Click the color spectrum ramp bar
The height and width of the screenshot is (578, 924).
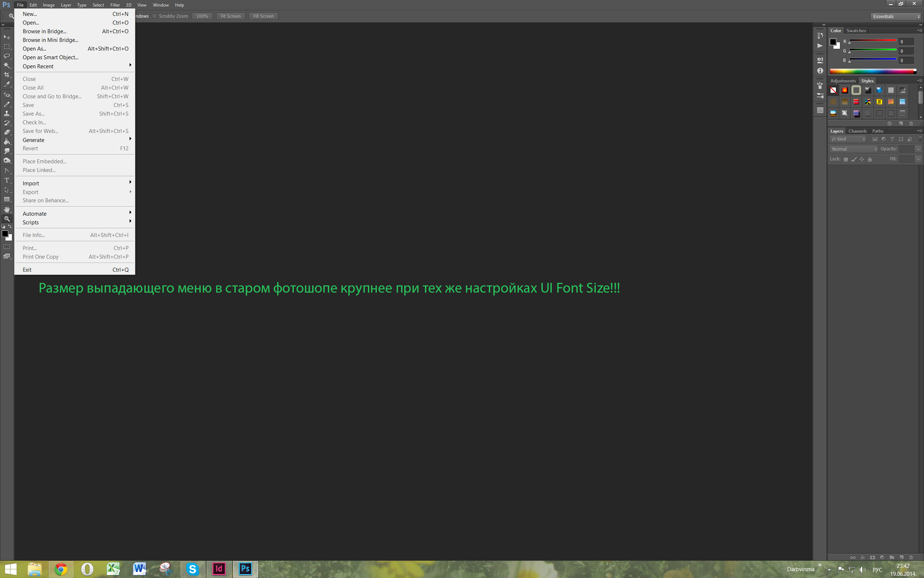(x=873, y=71)
